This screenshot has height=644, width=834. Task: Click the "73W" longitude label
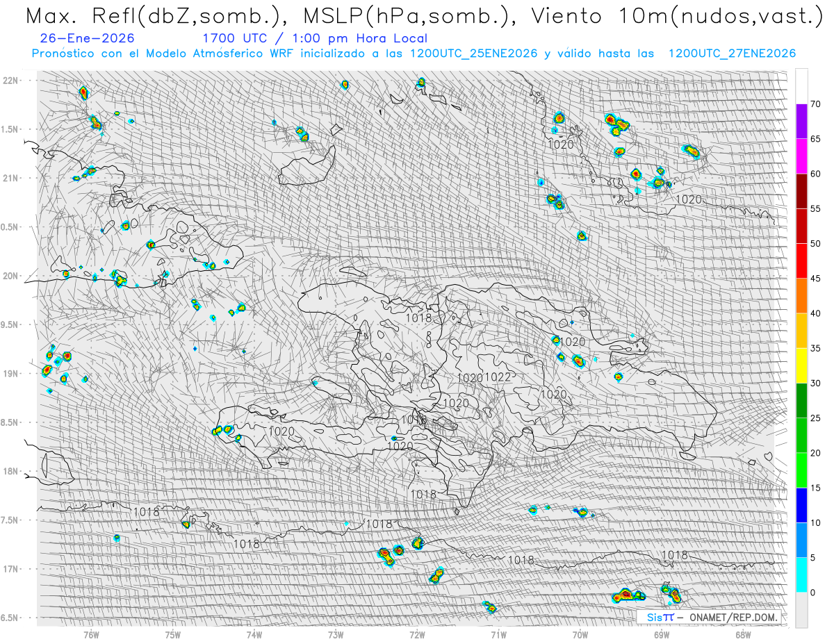pos(336,634)
